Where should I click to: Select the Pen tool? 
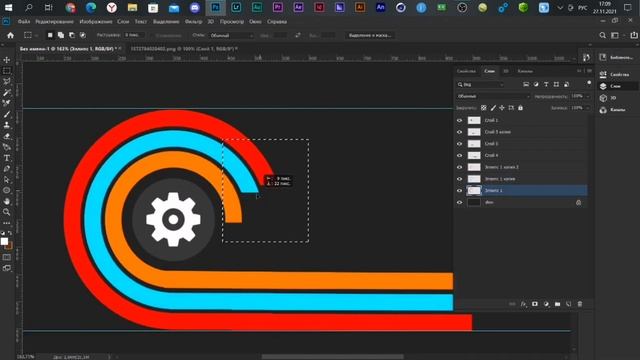pyautogui.click(x=7, y=169)
